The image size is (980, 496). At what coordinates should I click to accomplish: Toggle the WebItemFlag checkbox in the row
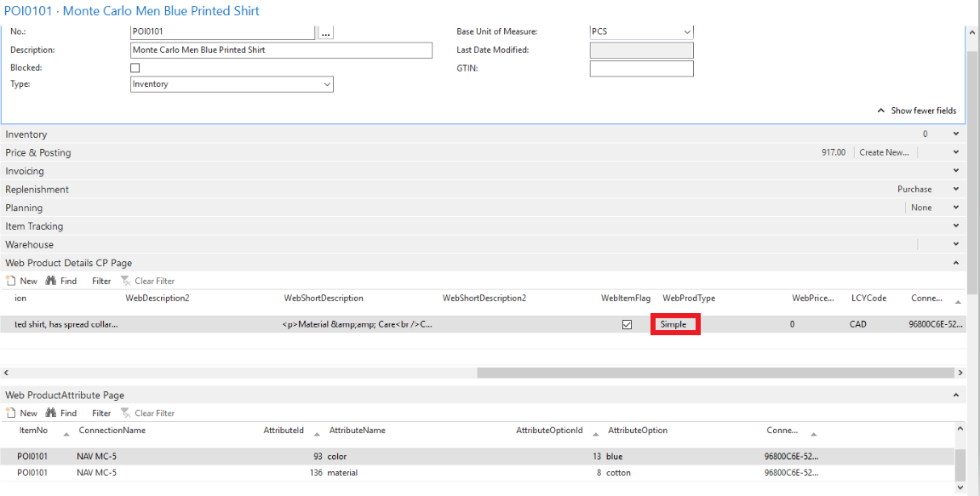coord(628,325)
